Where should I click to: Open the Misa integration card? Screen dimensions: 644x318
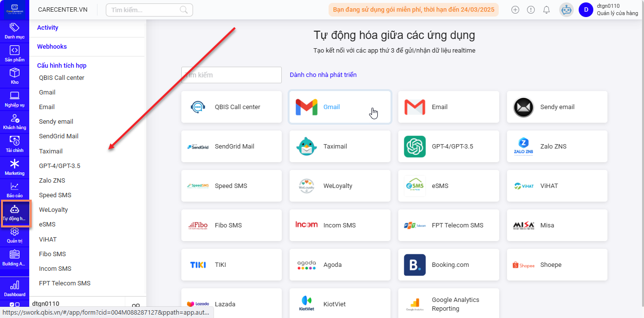tap(557, 225)
